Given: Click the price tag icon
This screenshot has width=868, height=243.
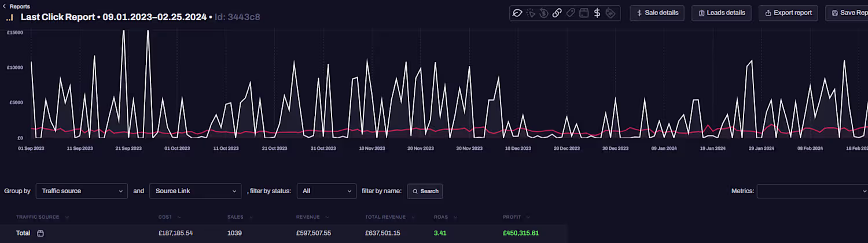Looking at the screenshot, I should pyautogui.click(x=571, y=13).
